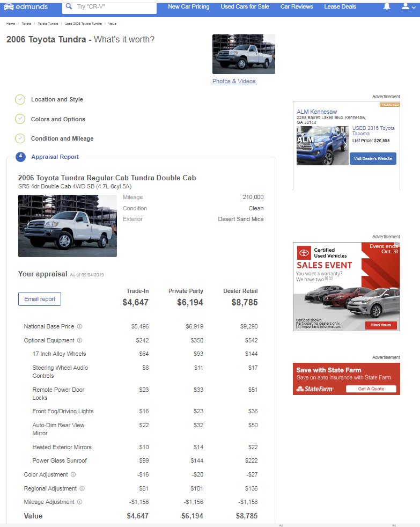Open user account profile icon
420x527 pixels.
click(x=406, y=6)
